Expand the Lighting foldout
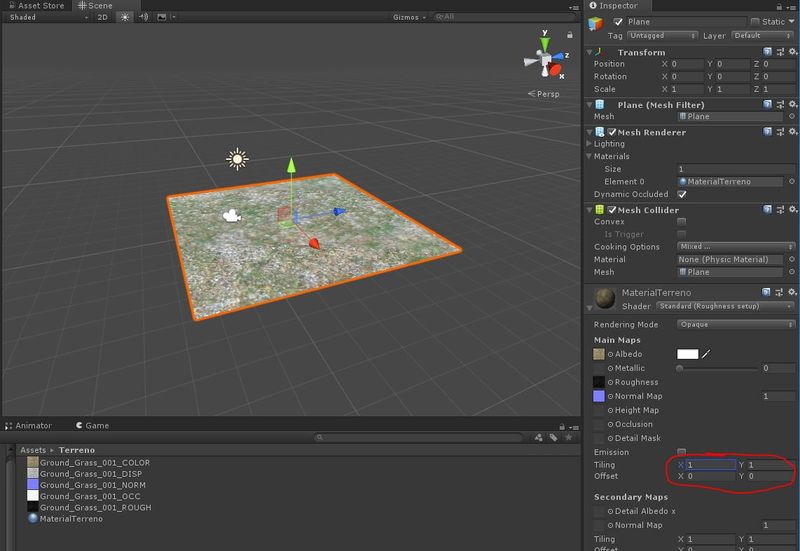 589,144
